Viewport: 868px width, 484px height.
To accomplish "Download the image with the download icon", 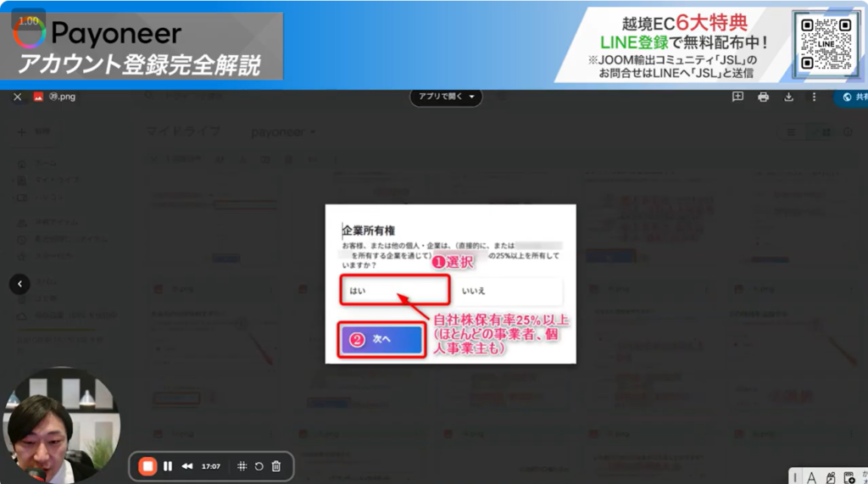I will [788, 97].
